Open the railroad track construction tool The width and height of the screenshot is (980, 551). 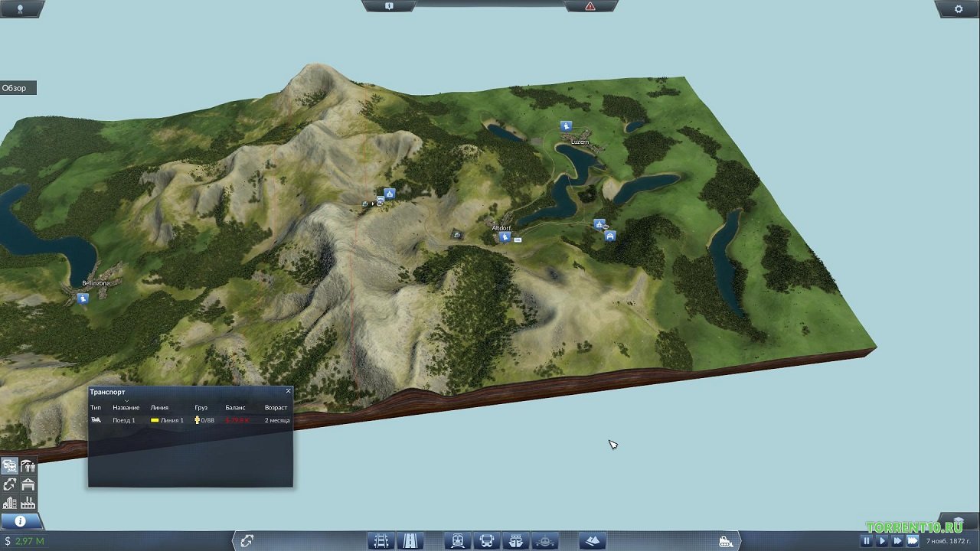381,541
